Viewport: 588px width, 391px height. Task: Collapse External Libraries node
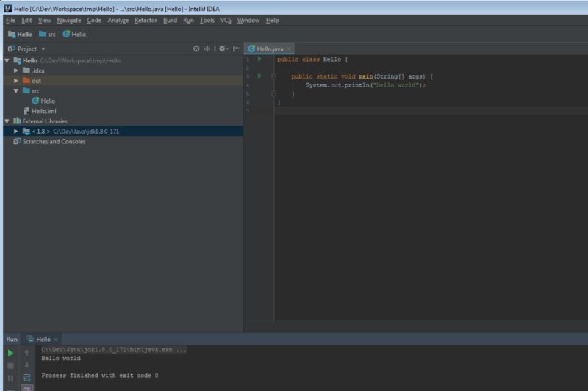coord(7,121)
